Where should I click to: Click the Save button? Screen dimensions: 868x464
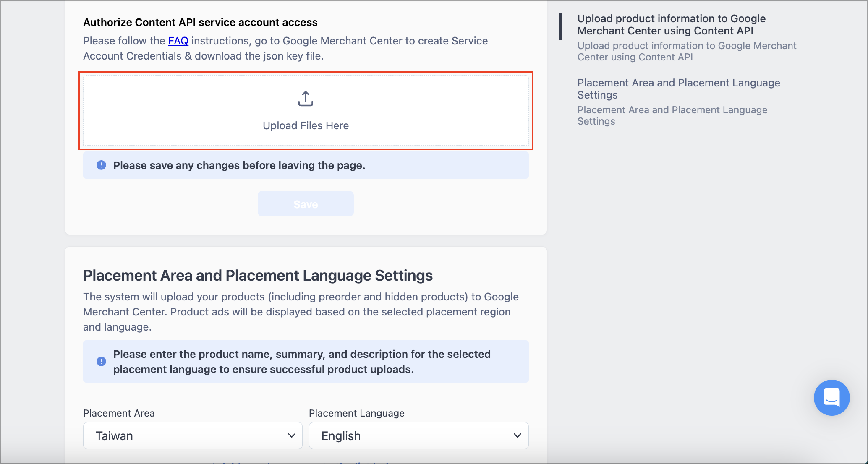tap(306, 204)
